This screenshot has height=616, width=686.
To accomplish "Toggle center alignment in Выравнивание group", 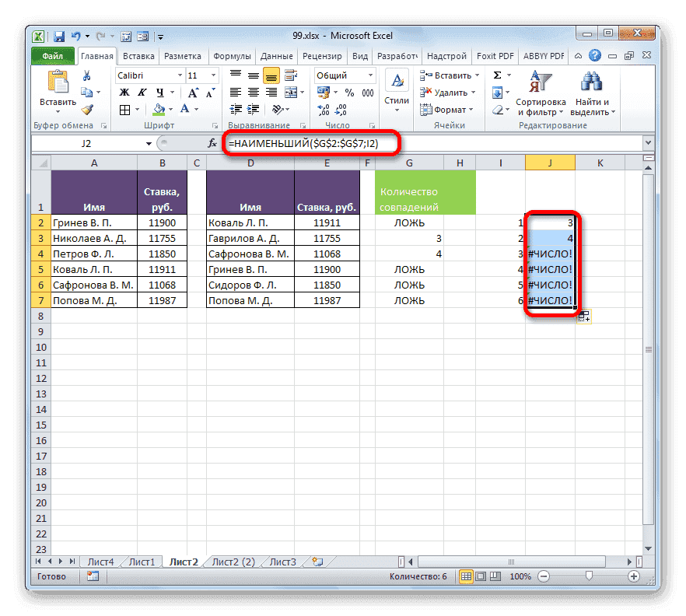I will point(252,92).
